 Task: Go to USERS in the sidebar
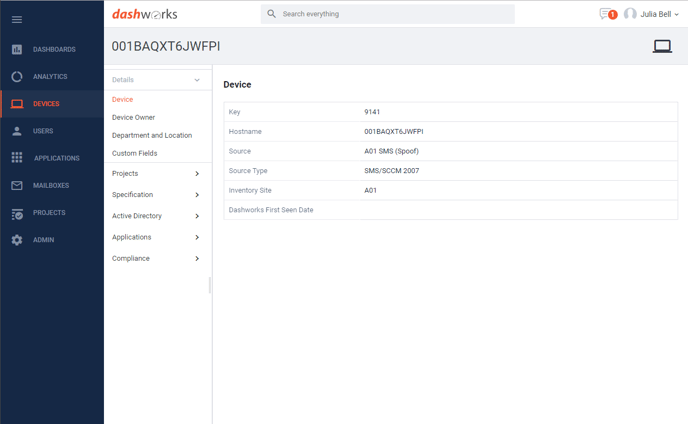pyautogui.click(x=43, y=131)
